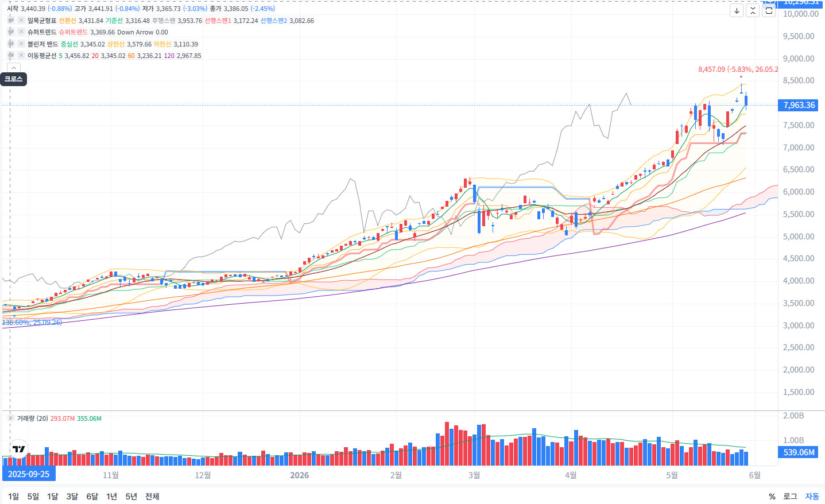Viewport: 825px width, 504px height.
Task: Remove the 볼린저 밴드 indicator
Action: 21,44
